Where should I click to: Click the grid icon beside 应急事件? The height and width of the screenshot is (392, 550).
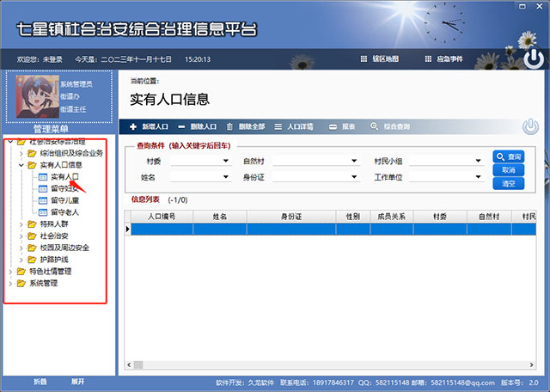(428, 59)
